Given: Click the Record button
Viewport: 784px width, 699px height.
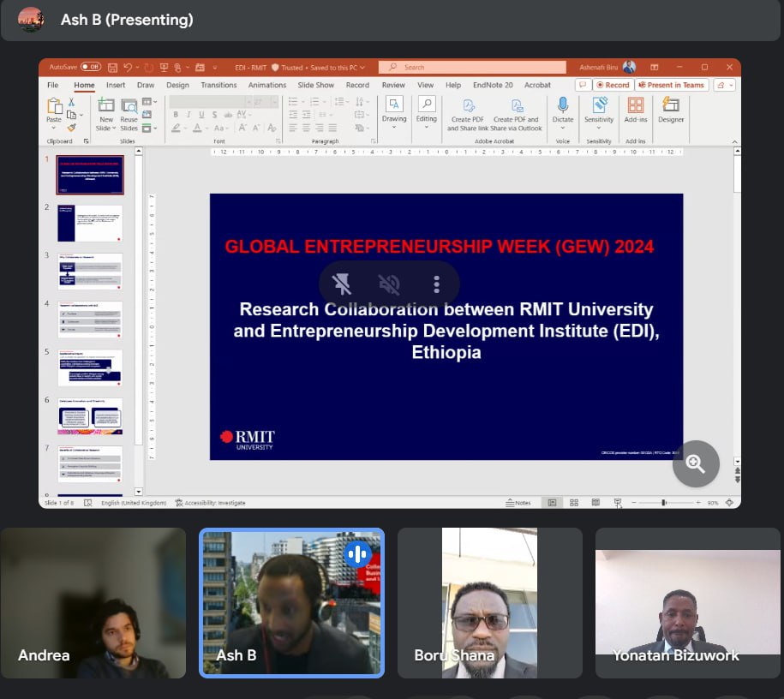Looking at the screenshot, I should pos(613,85).
